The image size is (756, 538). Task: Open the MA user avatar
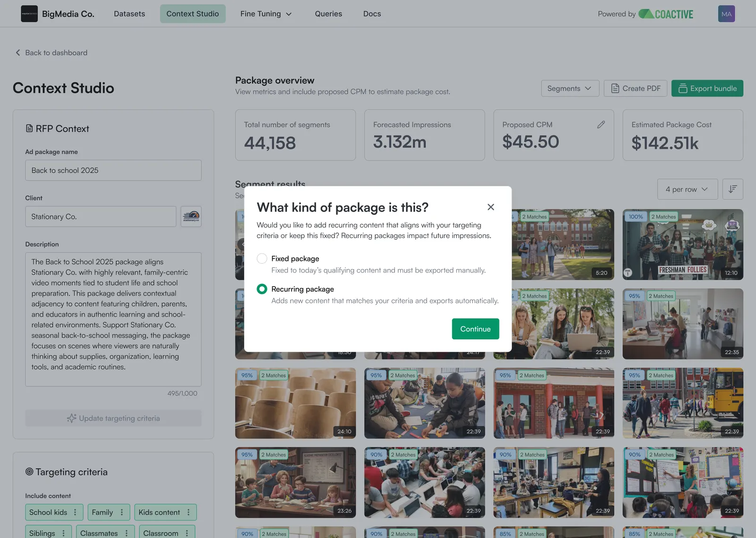tap(727, 14)
